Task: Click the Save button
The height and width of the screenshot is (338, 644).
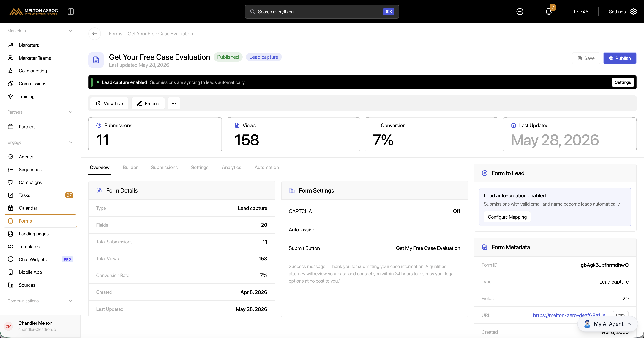Action: click(586, 58)
